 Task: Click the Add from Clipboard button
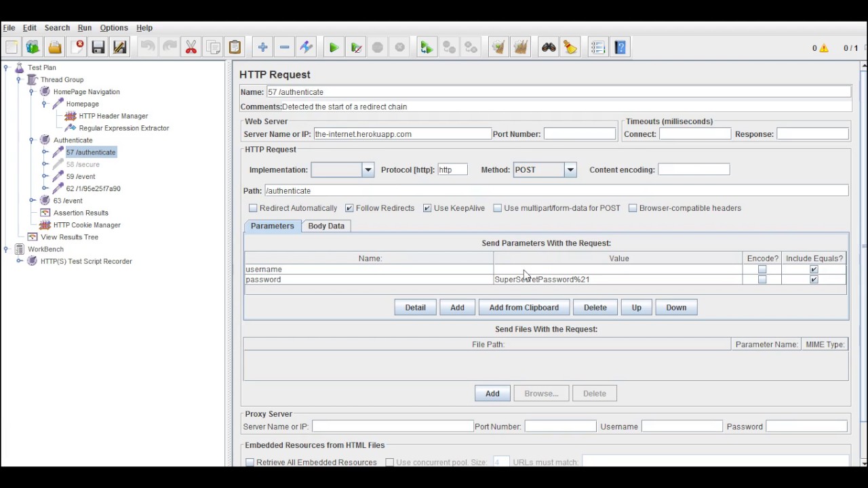point(524,308)
